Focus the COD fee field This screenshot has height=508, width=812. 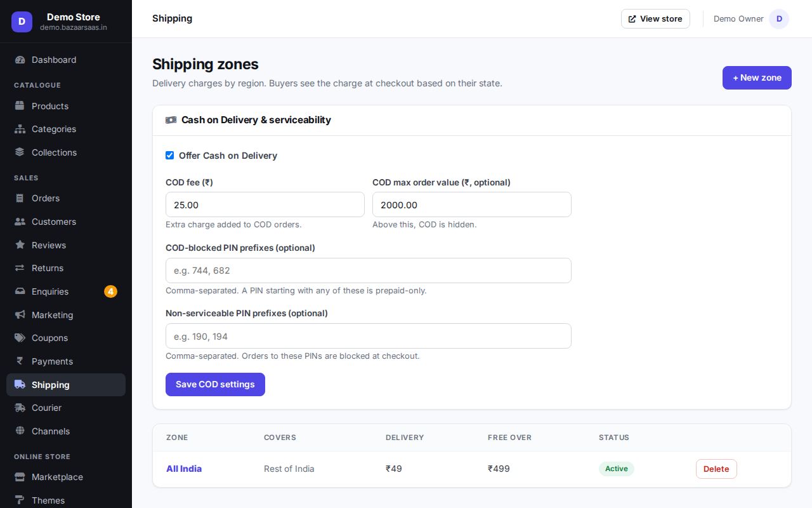coord(265,204)
